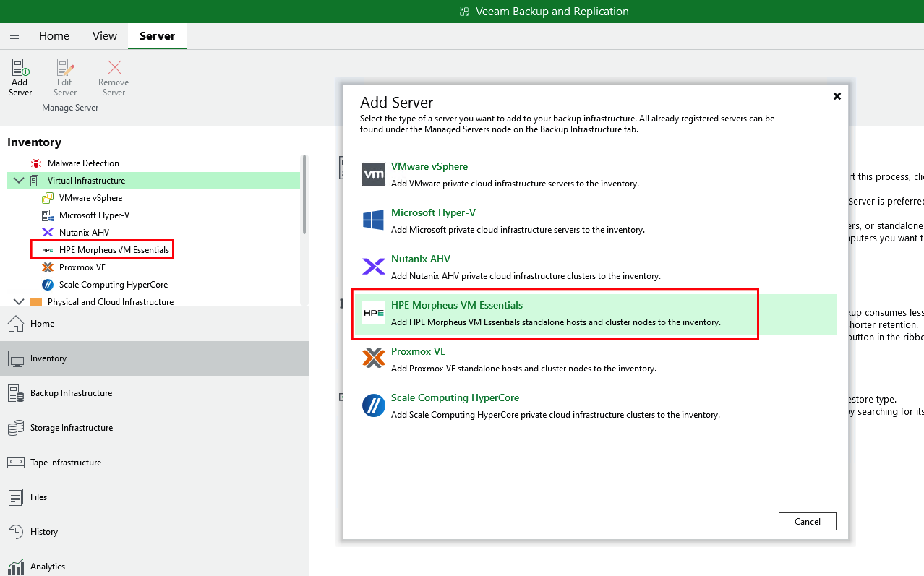This screenshot has height=576, width=924.
Task: Click the Virtual Infrastructure server icon
Action: coord(35,181)
